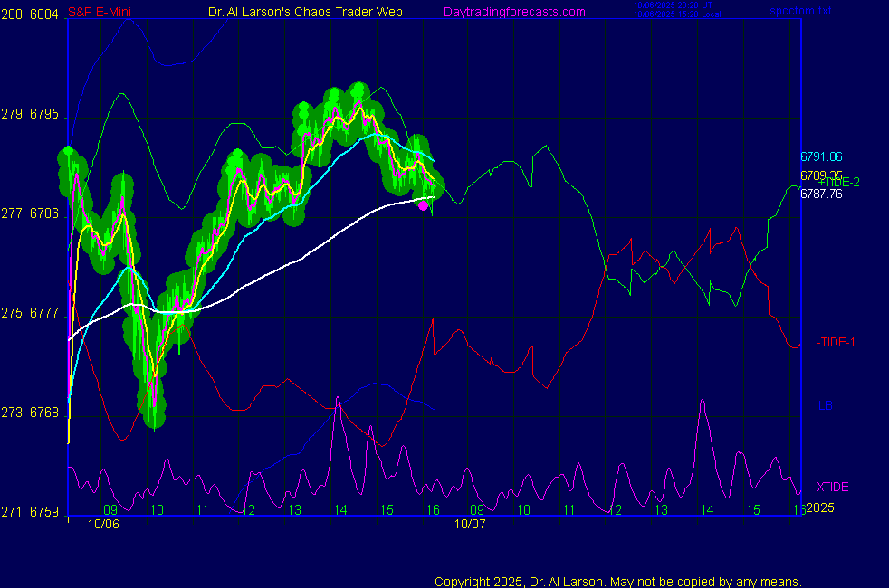Click the white 6787.76 price value
Screen dimensions: 889x588
(821, 194)
